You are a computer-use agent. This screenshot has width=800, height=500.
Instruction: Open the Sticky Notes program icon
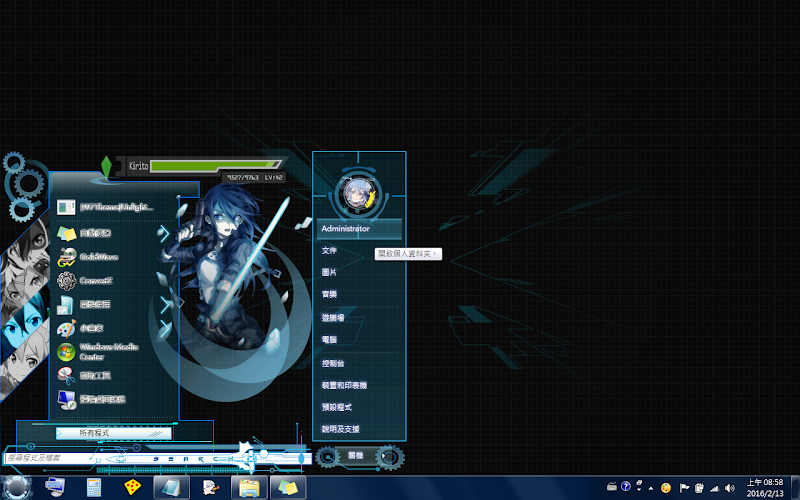67,233
